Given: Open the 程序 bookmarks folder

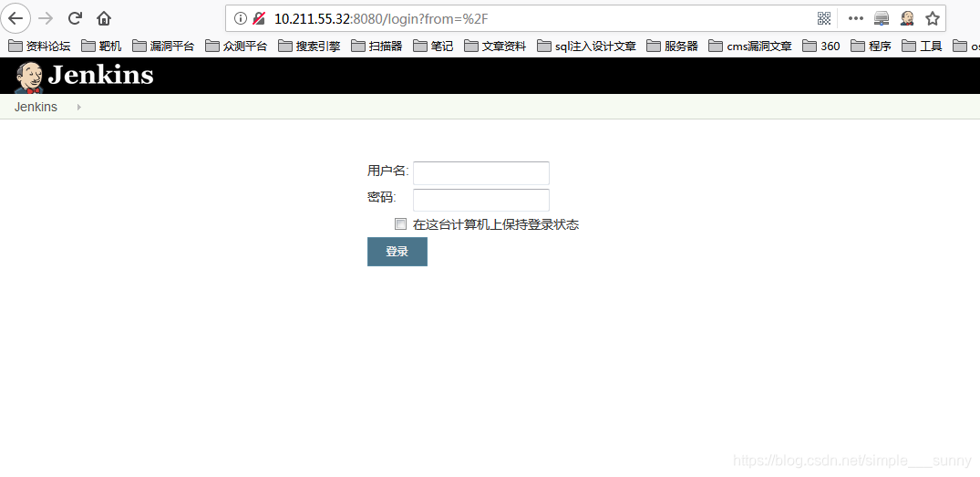Looking at the screenshot, I should point(871,46).
